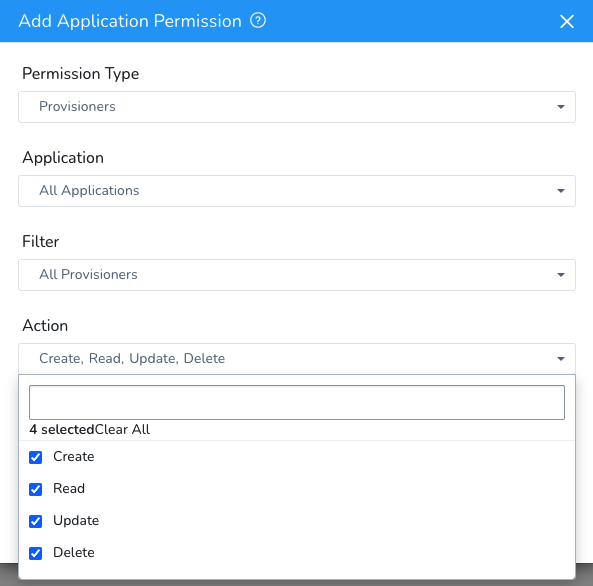Select the Delete option label
593x586 pixels.
point(74,552)
